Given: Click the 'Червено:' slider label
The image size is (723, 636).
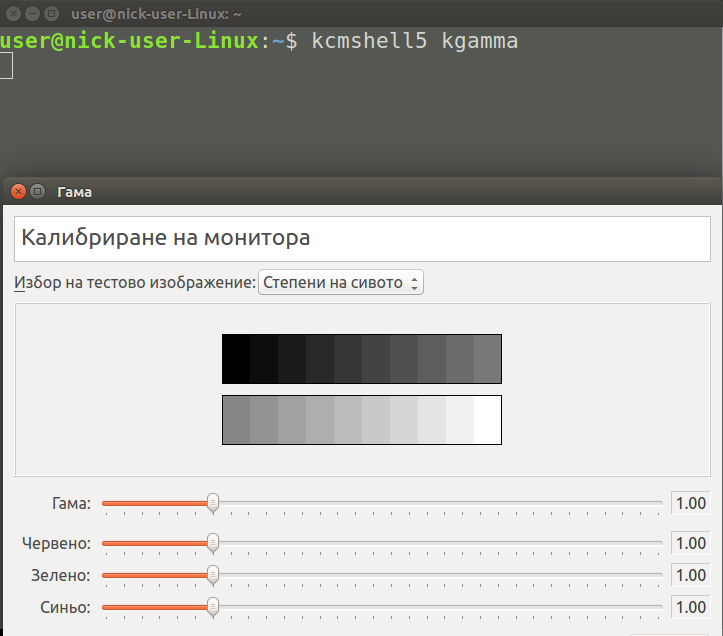Looking at the screenshot, I should pyautogui.click(x=56, y=543).
